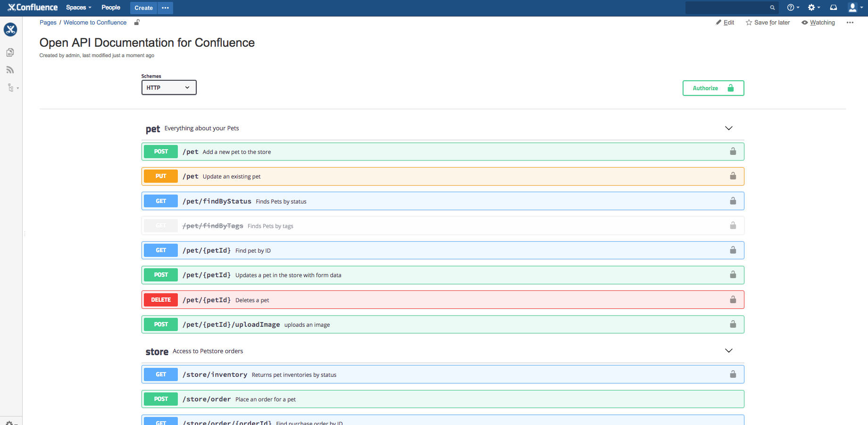
Task: Follow the Welcome to Confluence breadcrumb link
Action: coord(95,23)
